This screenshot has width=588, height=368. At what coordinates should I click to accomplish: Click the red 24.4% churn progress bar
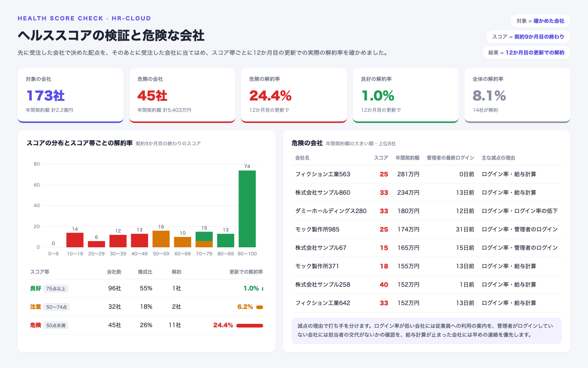coord(250,325)
